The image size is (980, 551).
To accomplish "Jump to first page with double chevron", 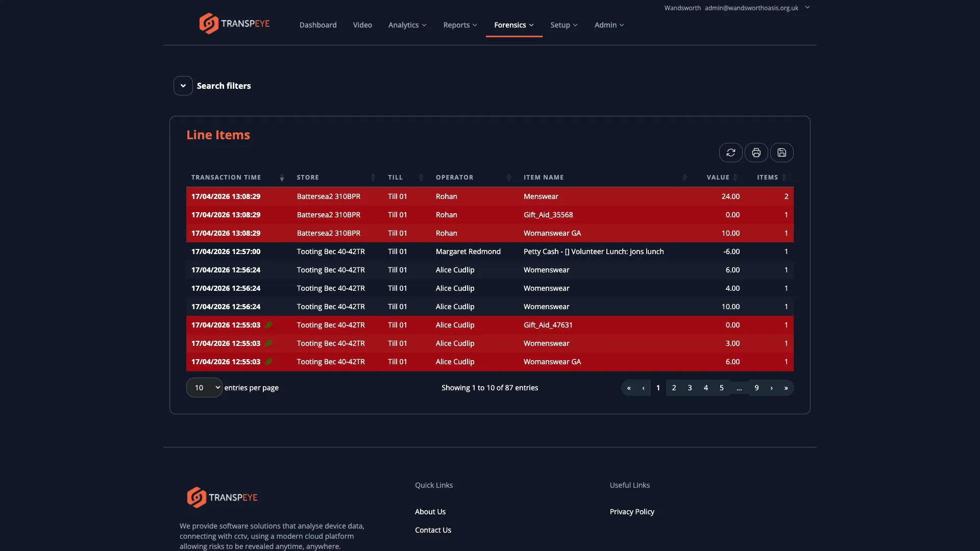I will [x=629, y=388].
